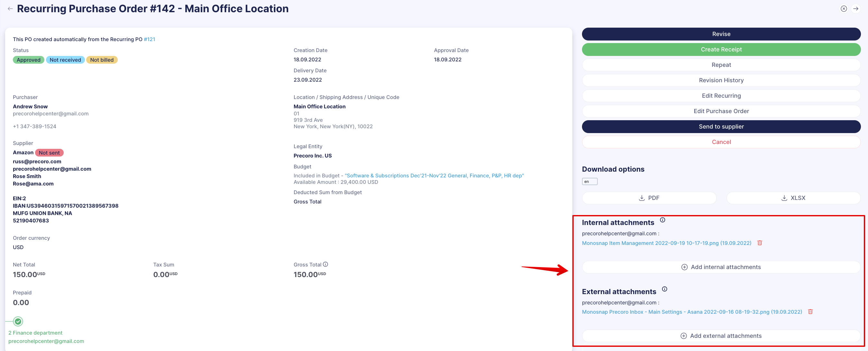Click the Not sent supplier badge

pos(49,153)
